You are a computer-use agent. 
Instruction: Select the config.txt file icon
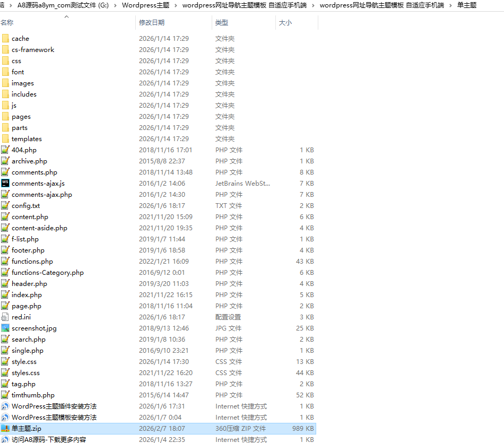click(5, 205)
